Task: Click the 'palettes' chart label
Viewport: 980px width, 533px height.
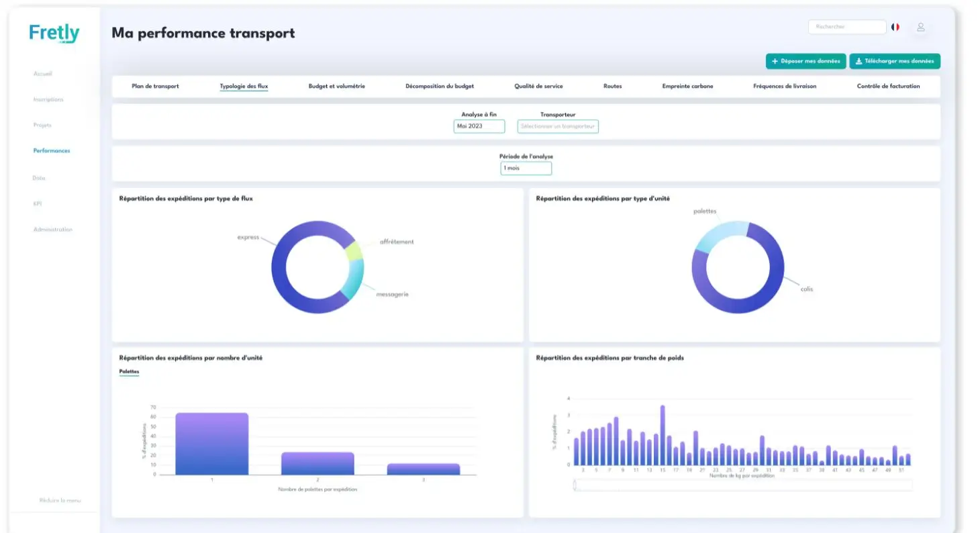Action: tap(705, 211)
